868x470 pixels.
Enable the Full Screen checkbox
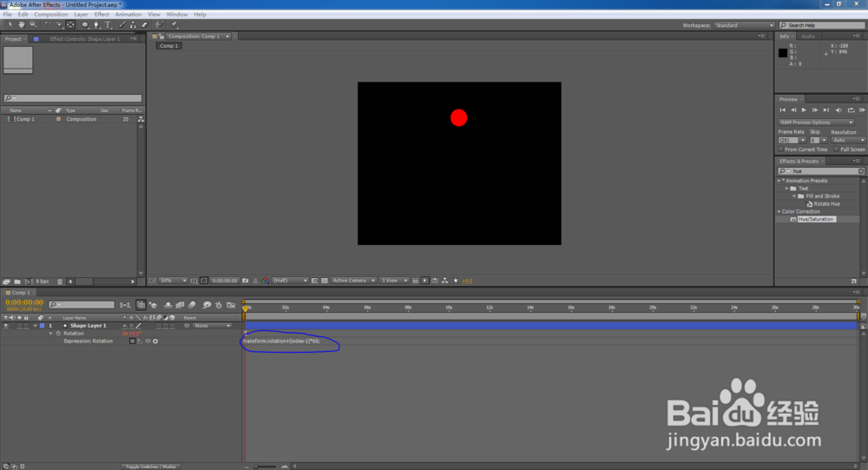coord(836,149)
